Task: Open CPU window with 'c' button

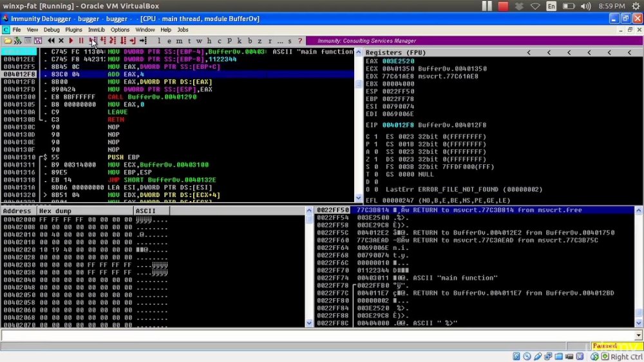Action: [220, 41]
